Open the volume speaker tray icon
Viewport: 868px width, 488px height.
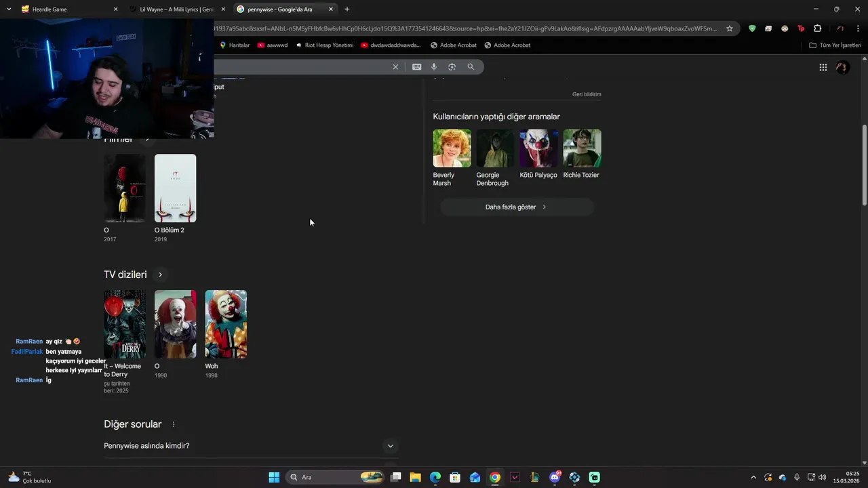(x=823, y=477)
